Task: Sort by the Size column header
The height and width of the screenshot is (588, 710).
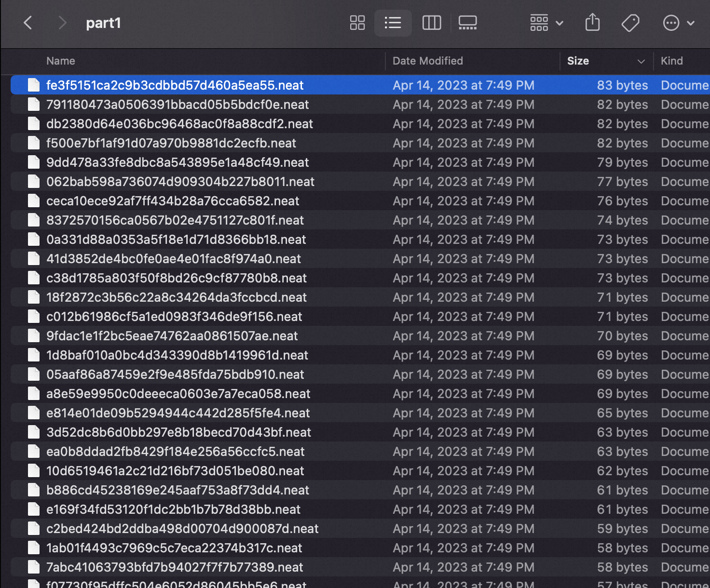Action: pyautogui.click(x=578, y=61)
